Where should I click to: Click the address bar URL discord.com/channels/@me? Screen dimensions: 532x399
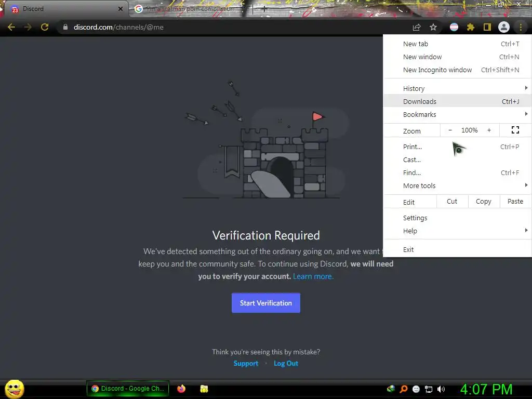coord(118,27)
